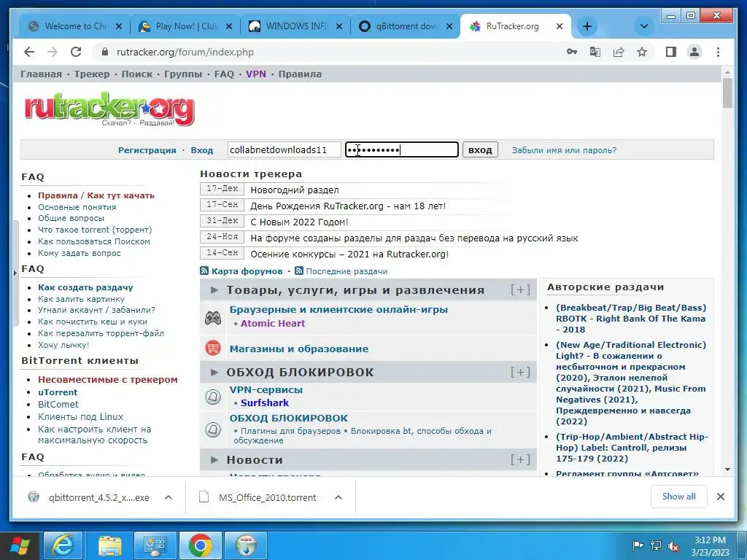Open the Последние раздачи RSS icon
This screenshot has height=560, width=747.
click(299, 271)
